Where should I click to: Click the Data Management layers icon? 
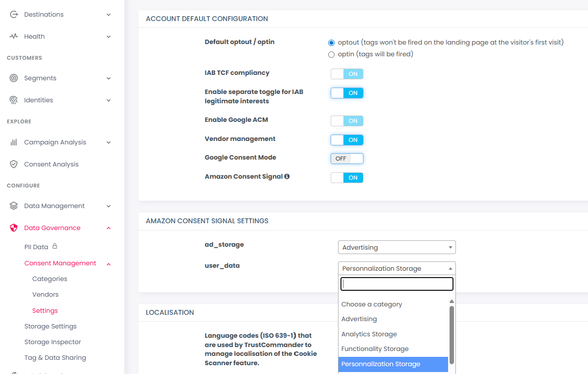click(x=14, y=206)
